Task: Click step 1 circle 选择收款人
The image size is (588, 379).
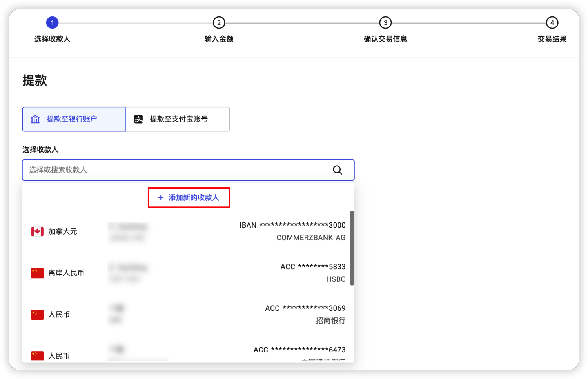Action: coord(52,23)
